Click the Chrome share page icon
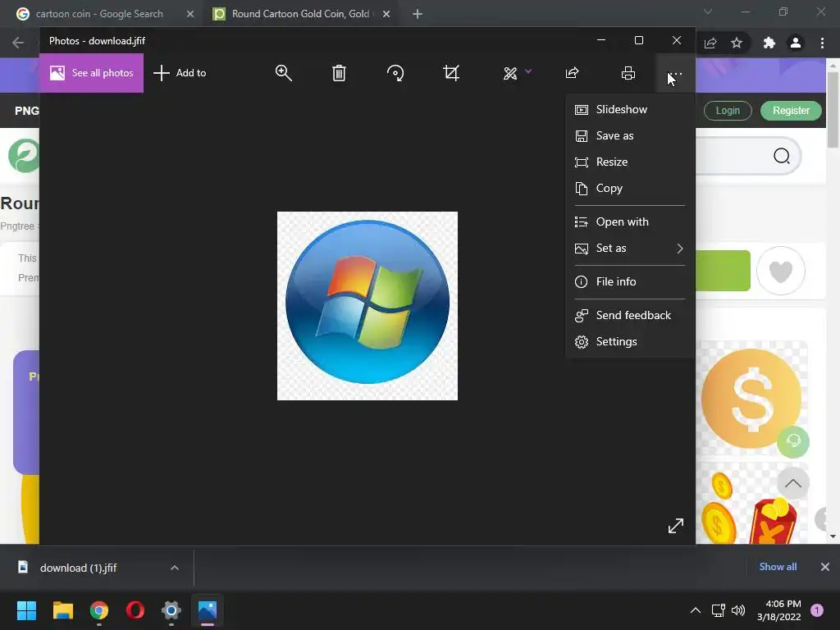840x630 pixels. 710,43
